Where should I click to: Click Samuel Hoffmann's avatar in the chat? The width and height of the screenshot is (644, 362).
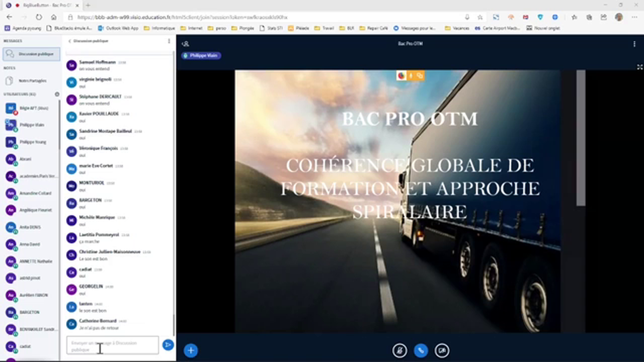71,65
